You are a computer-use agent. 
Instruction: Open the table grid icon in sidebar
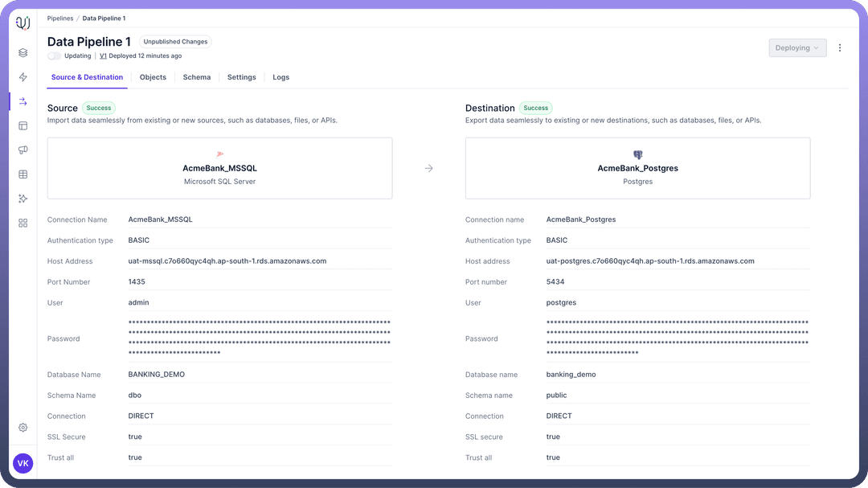[x=23, y=174]
